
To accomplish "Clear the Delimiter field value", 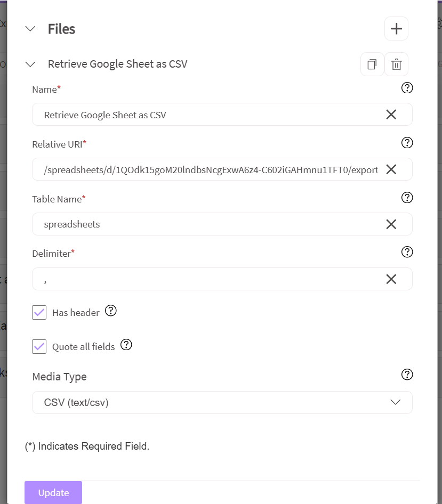I will coord(391,279).
